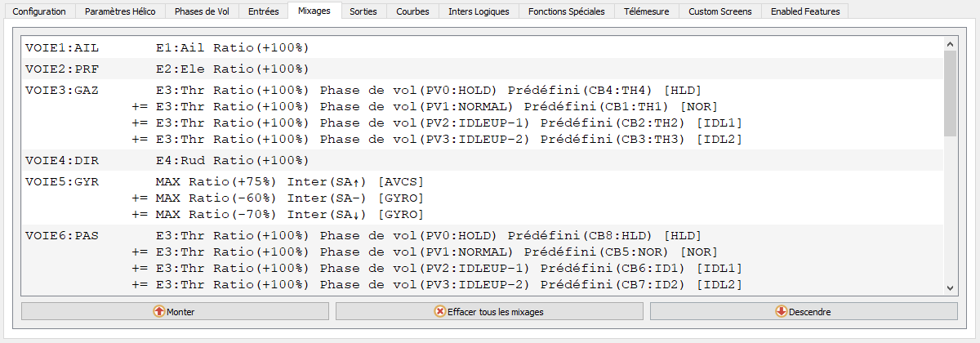
Task: Click the scrollbar down arrow in mixer list
Action: tap(950, 287)
